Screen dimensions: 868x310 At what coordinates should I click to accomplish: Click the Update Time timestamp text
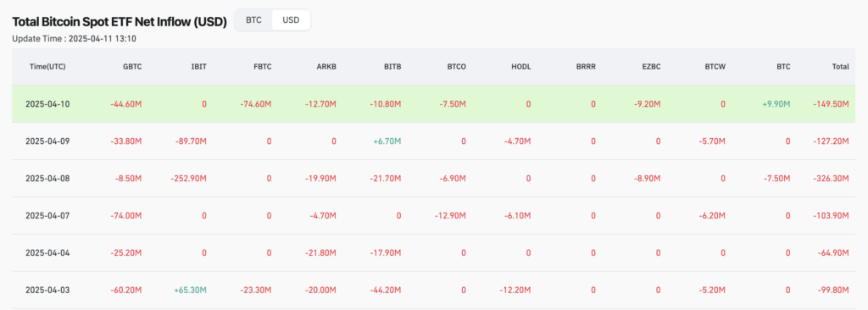point(75,39)
